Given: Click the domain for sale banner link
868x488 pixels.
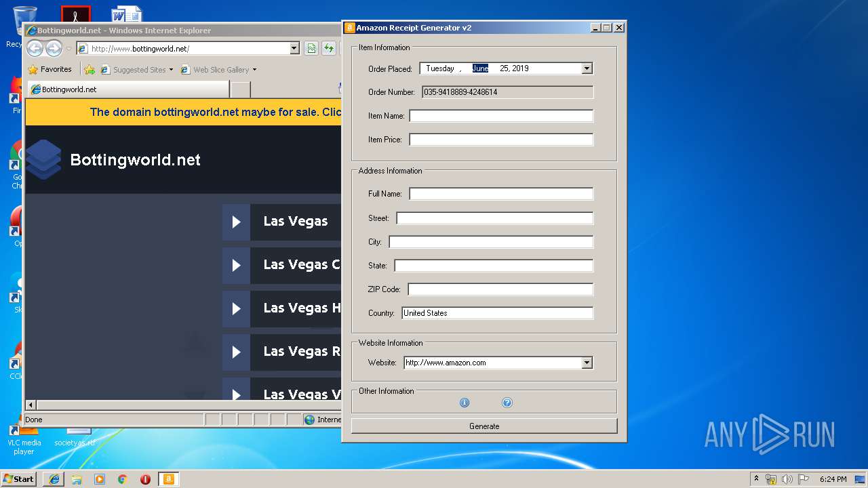Looking at the screenshot, I should [216, 112].
